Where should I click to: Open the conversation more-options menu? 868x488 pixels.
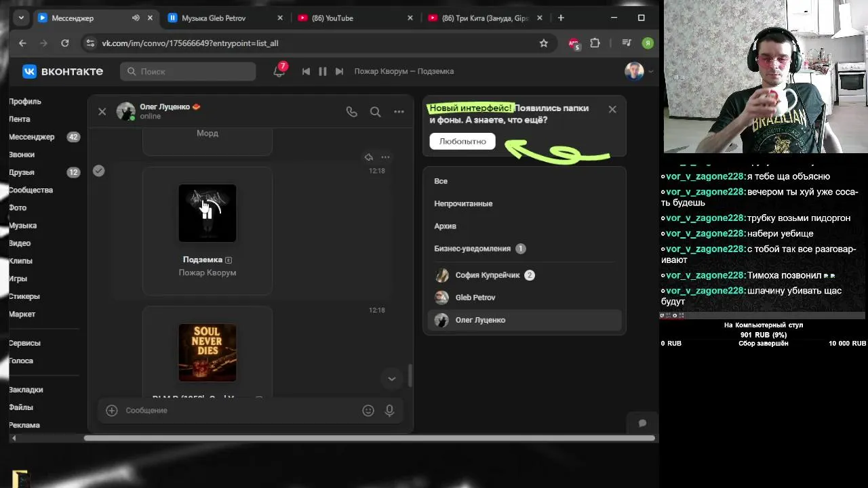399,112
